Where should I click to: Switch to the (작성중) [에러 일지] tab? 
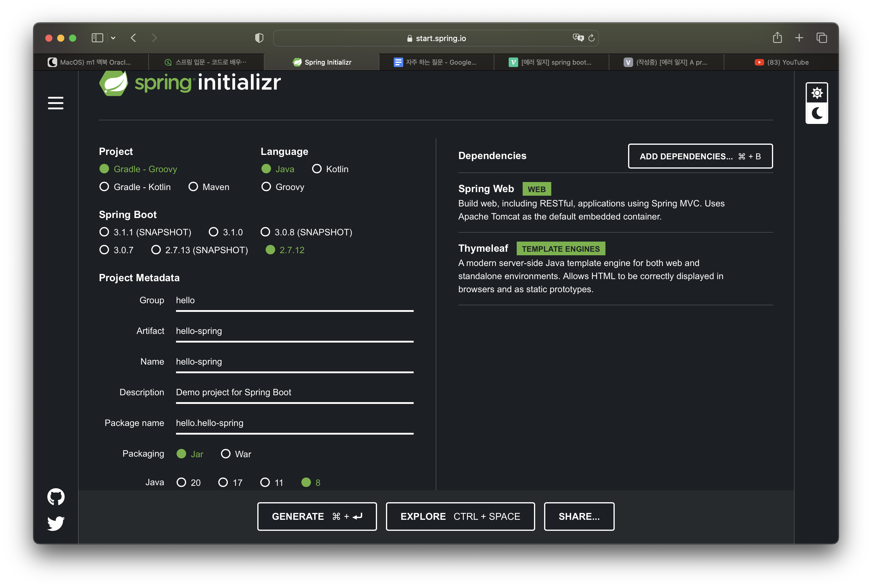[667, 62]
